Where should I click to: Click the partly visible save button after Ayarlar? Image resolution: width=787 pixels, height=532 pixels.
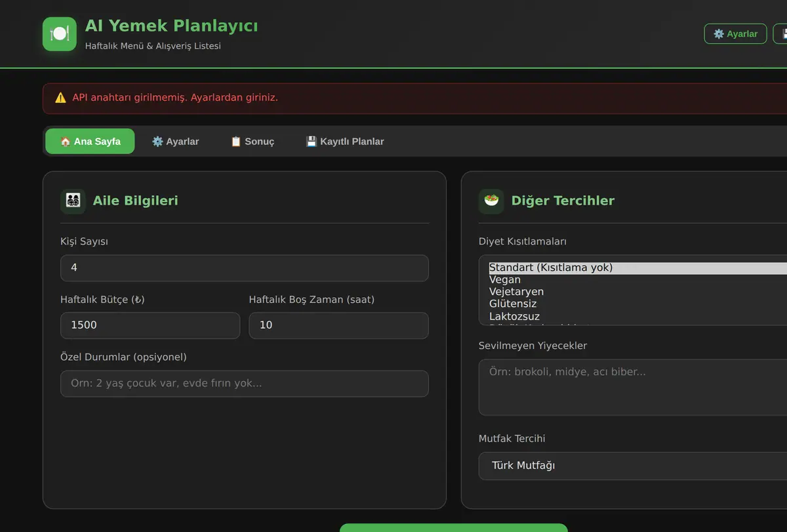[x=780, y=33]
